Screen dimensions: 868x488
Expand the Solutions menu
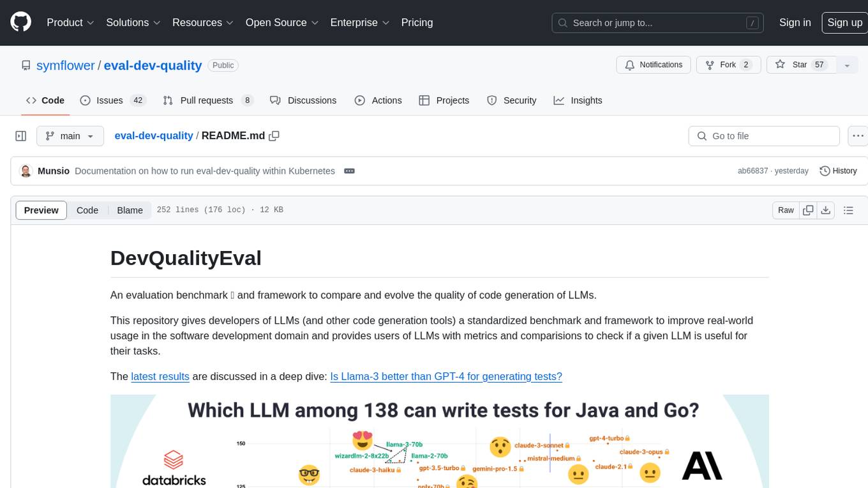(133, 22)
